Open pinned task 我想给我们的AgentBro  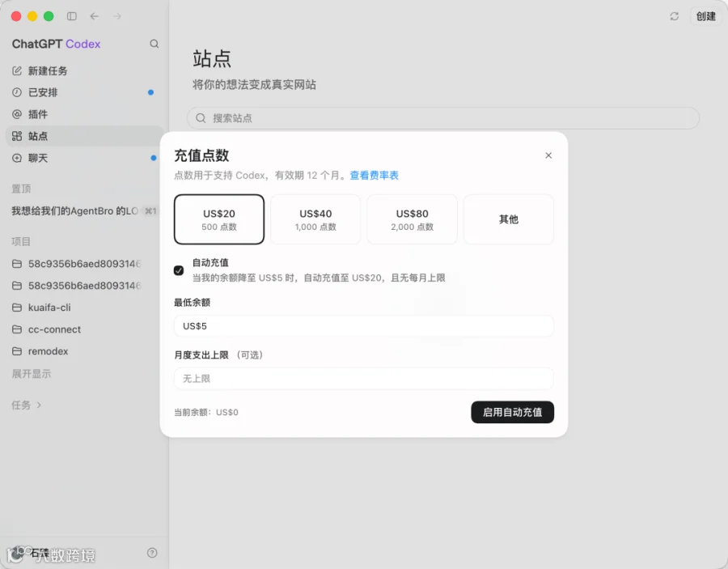(x=84, y=211)
